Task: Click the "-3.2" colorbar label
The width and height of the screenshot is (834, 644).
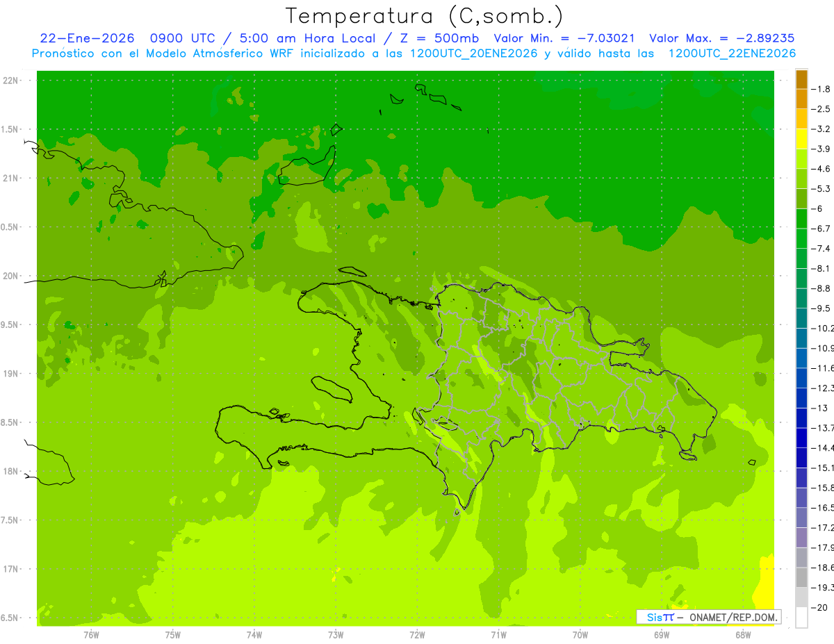Action: (821, 129)
